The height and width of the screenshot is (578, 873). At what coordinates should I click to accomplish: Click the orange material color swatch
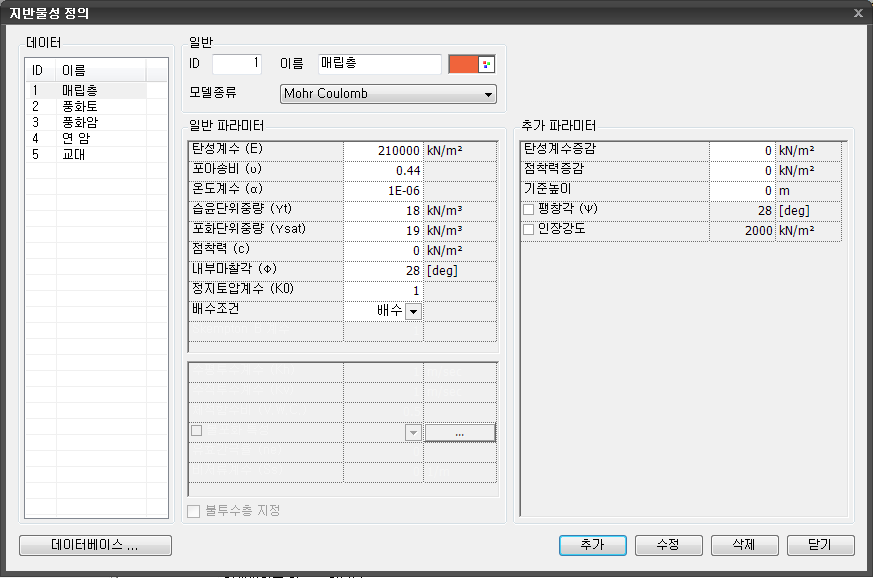[463, 64]
